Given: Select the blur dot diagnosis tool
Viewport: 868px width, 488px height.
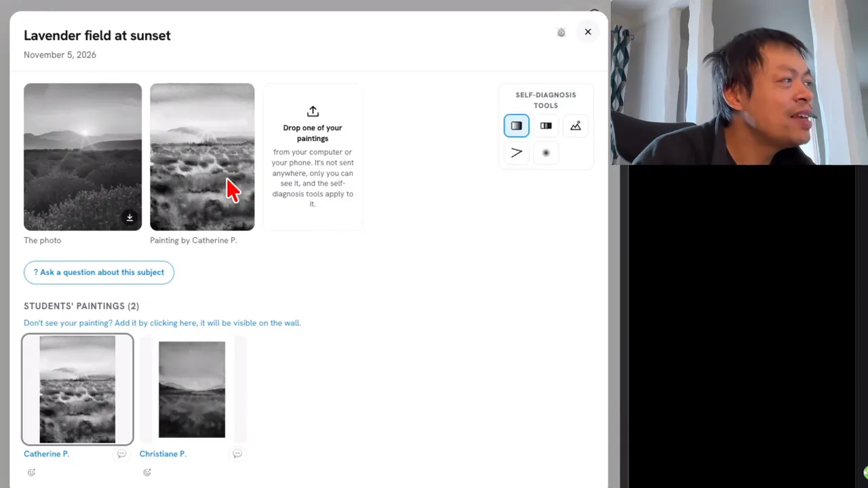Looking at the screenshot, I should pos(546,152).
